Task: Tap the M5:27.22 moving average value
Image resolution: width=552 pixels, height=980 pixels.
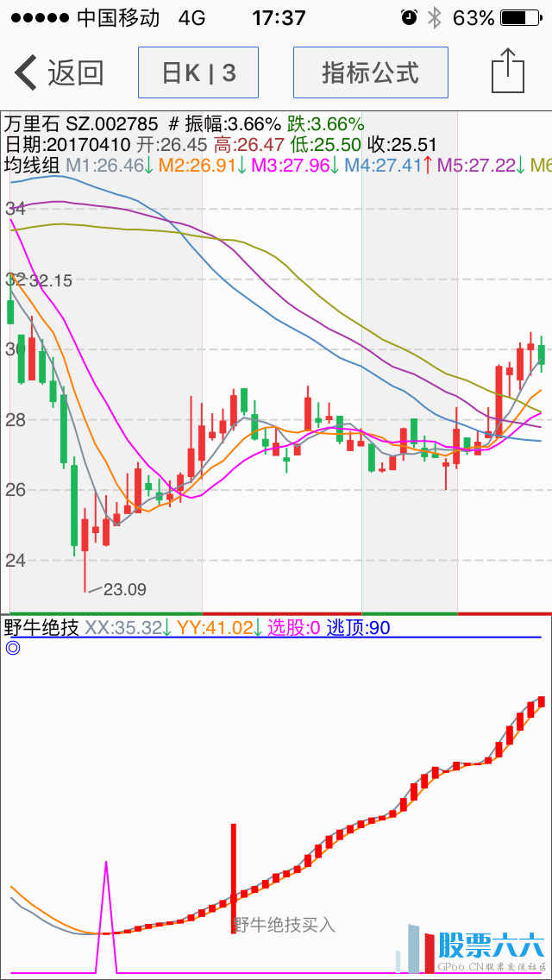Action: click(481, 166)
